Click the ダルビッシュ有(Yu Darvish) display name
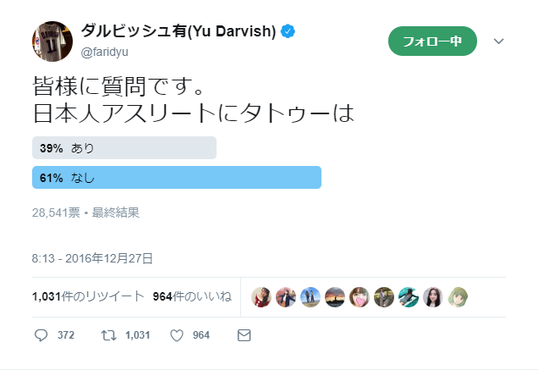This screenshot has height=370, width=538. [178, 32]
